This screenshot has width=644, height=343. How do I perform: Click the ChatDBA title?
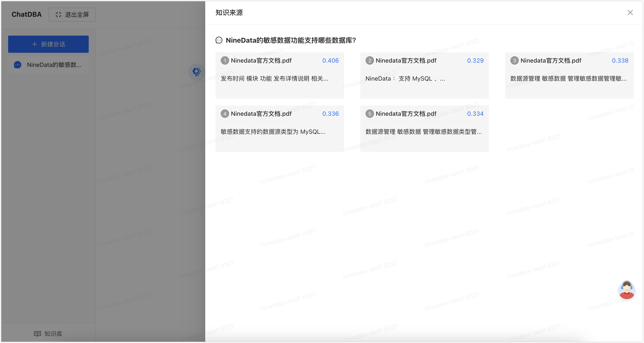pyautogui.click(x=27, y=15)
